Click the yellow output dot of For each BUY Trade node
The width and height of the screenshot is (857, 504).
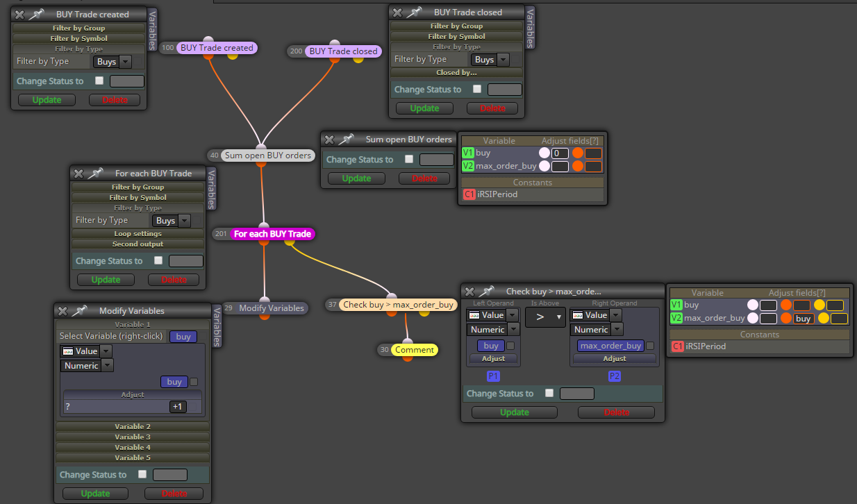coord(288,242)
